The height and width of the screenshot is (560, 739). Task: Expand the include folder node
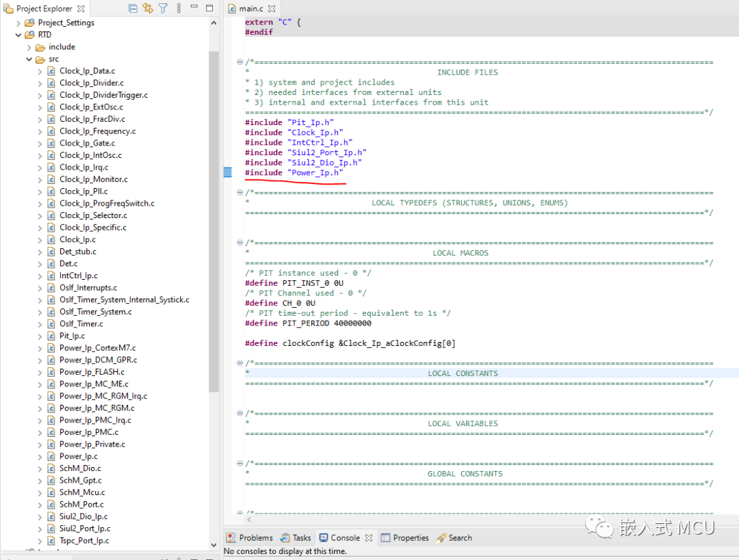tap(29, 47)
